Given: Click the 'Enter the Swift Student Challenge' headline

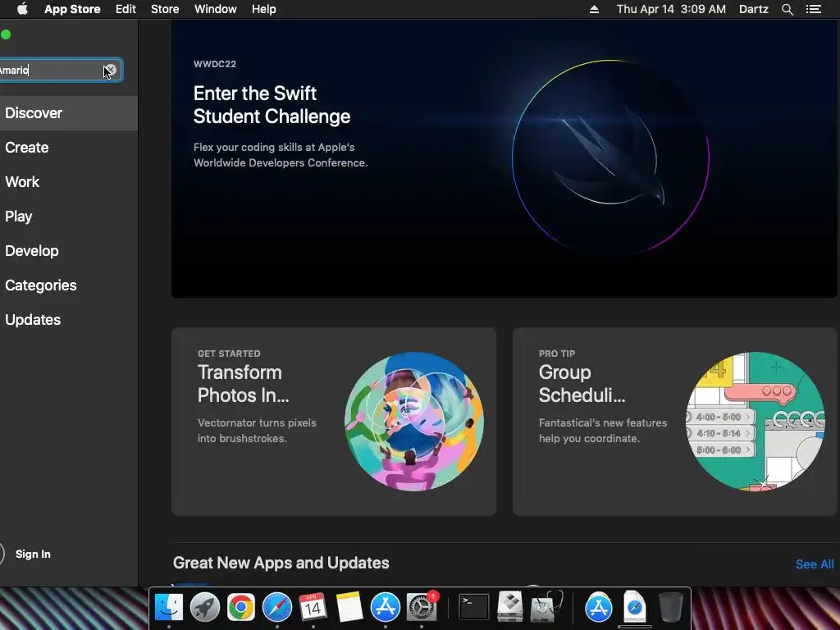Looking at the screenshot, I should pos(272,105).
